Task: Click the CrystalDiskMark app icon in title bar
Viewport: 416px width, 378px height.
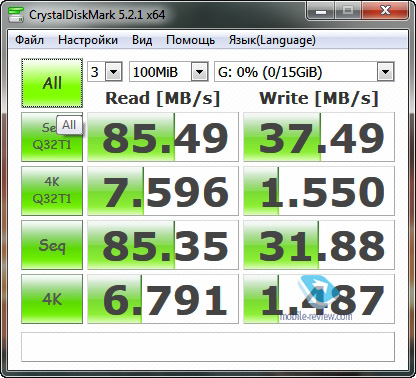Action: (x=16, y=14)
